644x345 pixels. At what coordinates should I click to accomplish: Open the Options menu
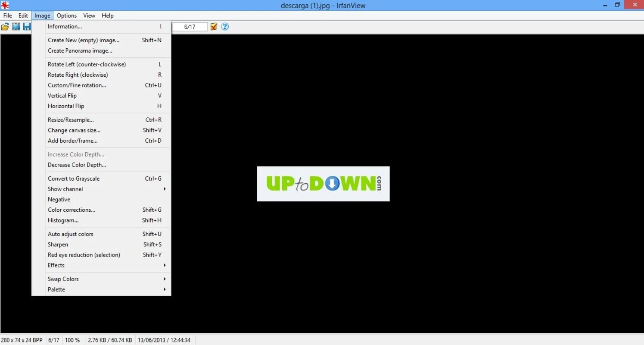click(x=67, y=16)
